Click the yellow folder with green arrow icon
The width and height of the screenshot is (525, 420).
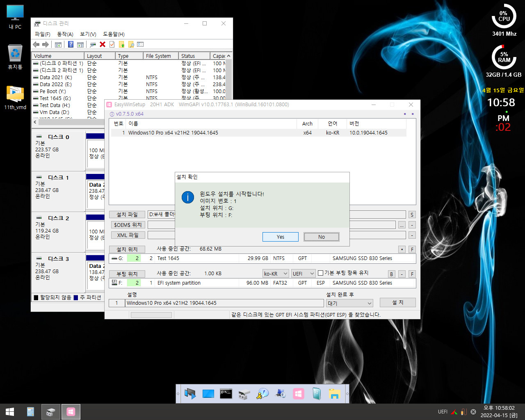tap(122, 44)
